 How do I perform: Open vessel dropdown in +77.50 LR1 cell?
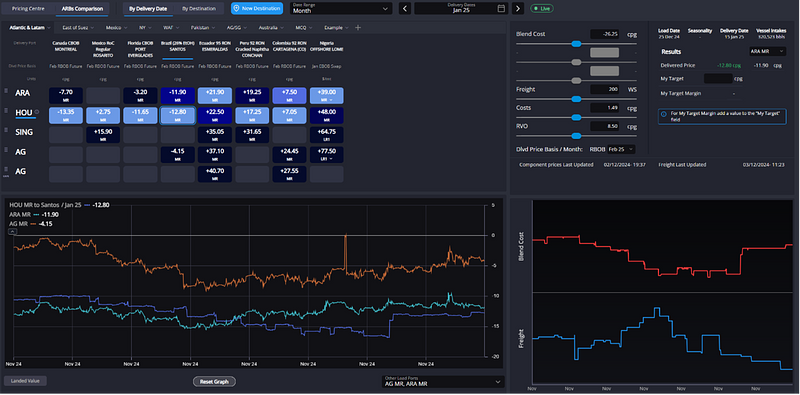(x=332, y=159)
